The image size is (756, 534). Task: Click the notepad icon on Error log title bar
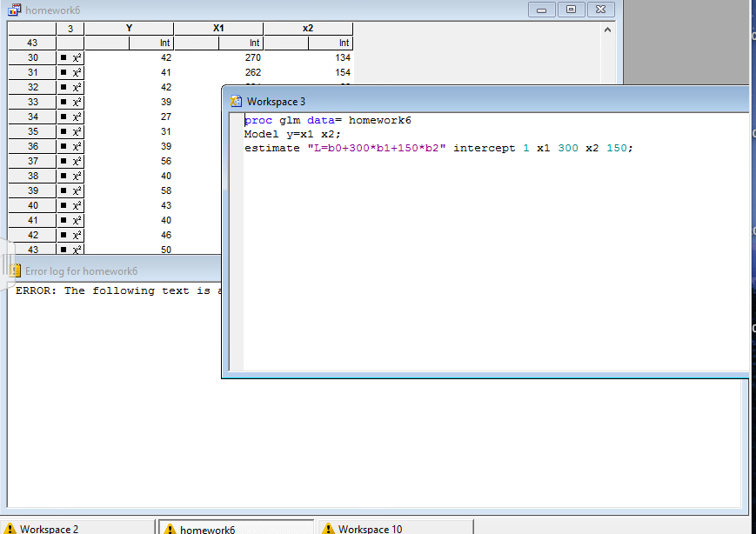[x=15, y=270]
